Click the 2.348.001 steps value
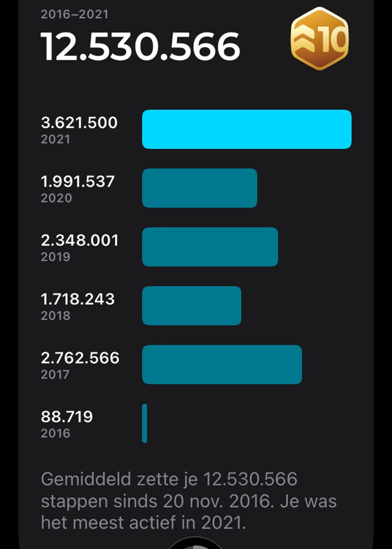 [x=80, y=240]
